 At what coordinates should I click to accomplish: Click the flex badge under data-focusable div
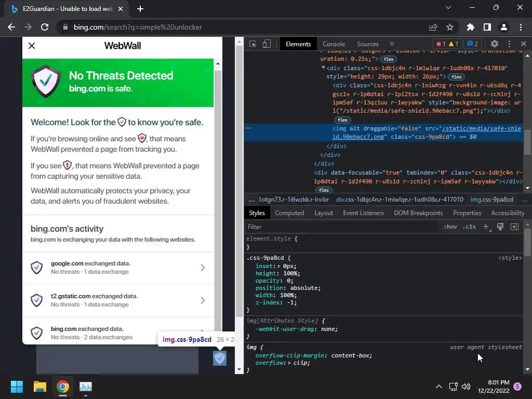point(324,190)
